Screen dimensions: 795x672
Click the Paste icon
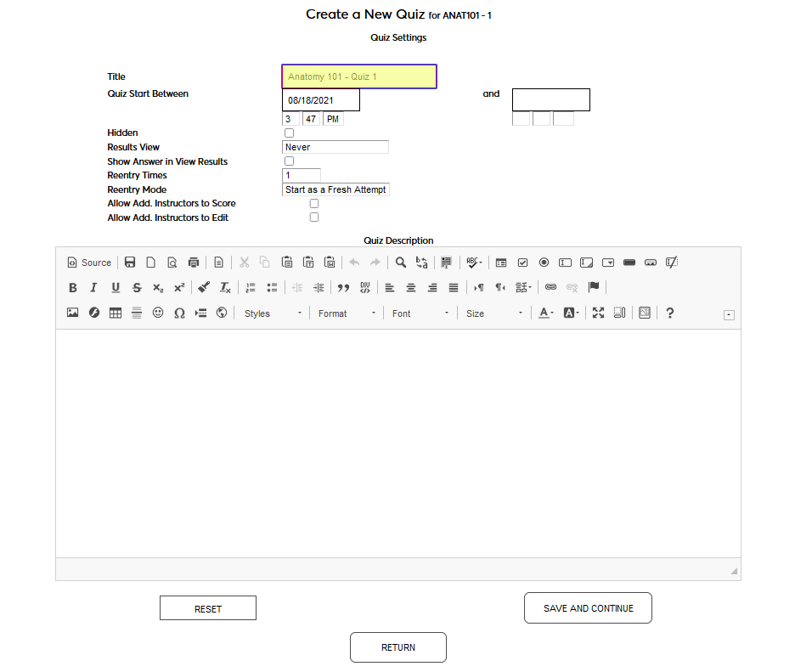coord(287,263)
